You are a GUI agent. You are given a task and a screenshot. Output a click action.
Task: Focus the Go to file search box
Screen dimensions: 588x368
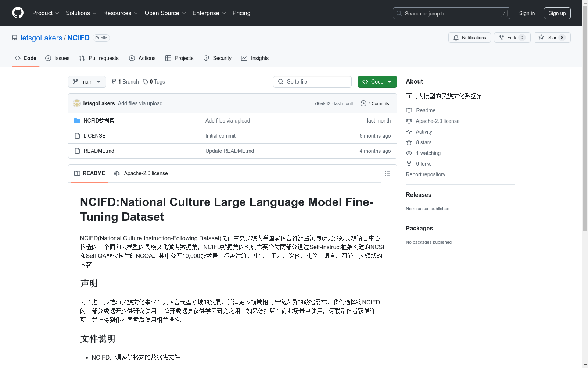pos(312,82)
